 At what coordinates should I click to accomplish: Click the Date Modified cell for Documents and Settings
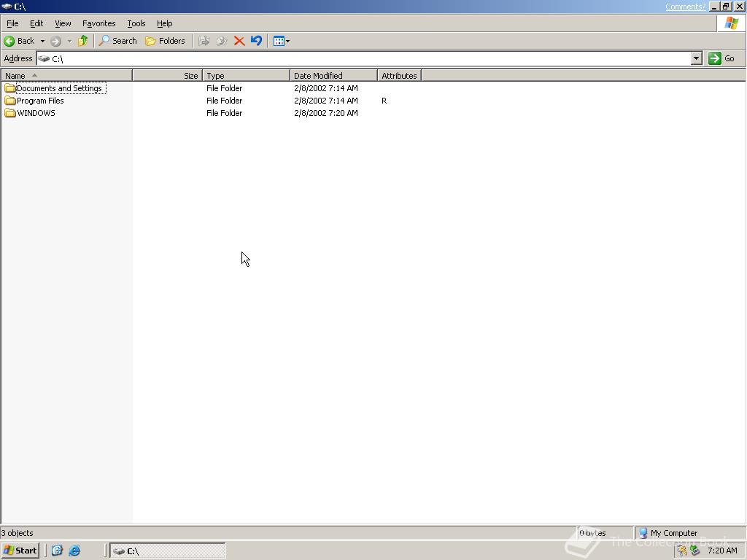click(x=326, y=88)
